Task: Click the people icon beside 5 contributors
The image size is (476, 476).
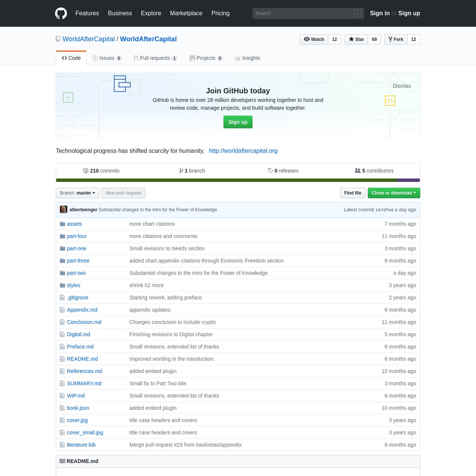Action: click(358, 171)
